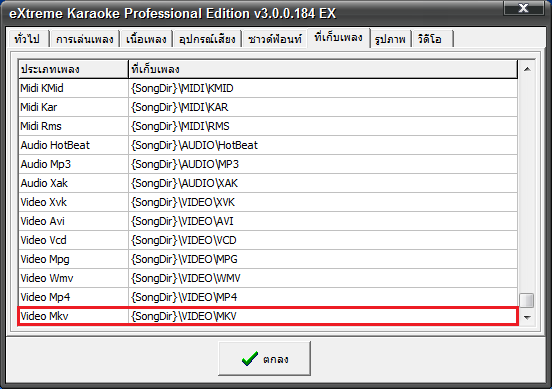Click the ประเภทเพลง column header
The image size is (552, 389).
pos(73,69)
